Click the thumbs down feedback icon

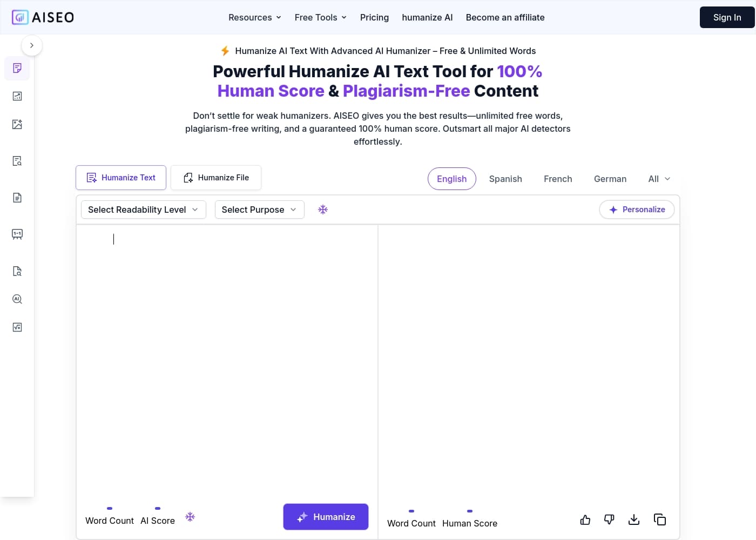pos(609,519)
